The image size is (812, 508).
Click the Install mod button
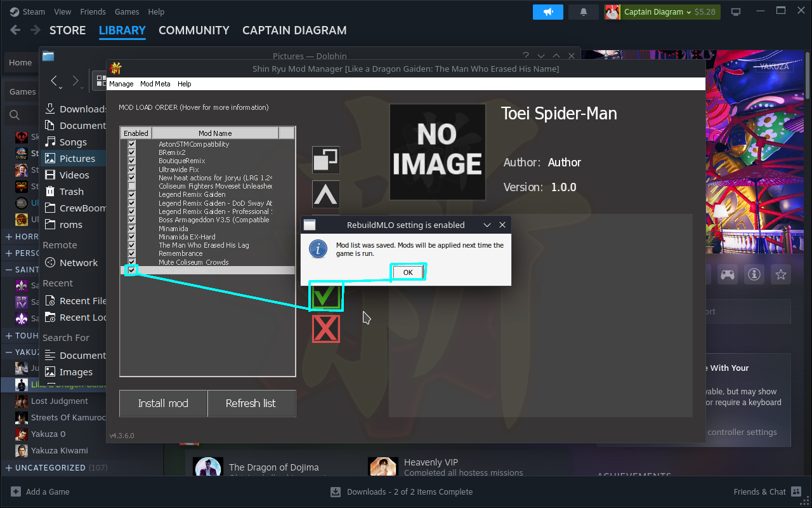163,403
